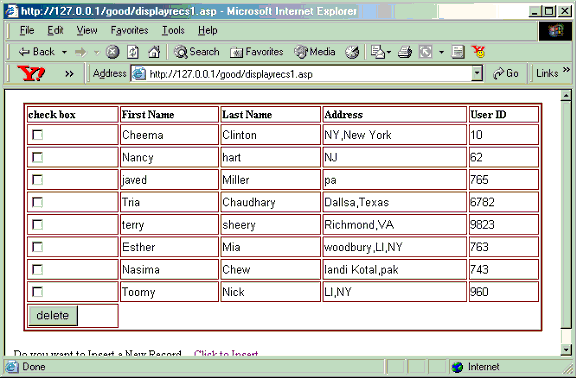Print the page with the Print icon
579x380 pixels.
[405, 52]
